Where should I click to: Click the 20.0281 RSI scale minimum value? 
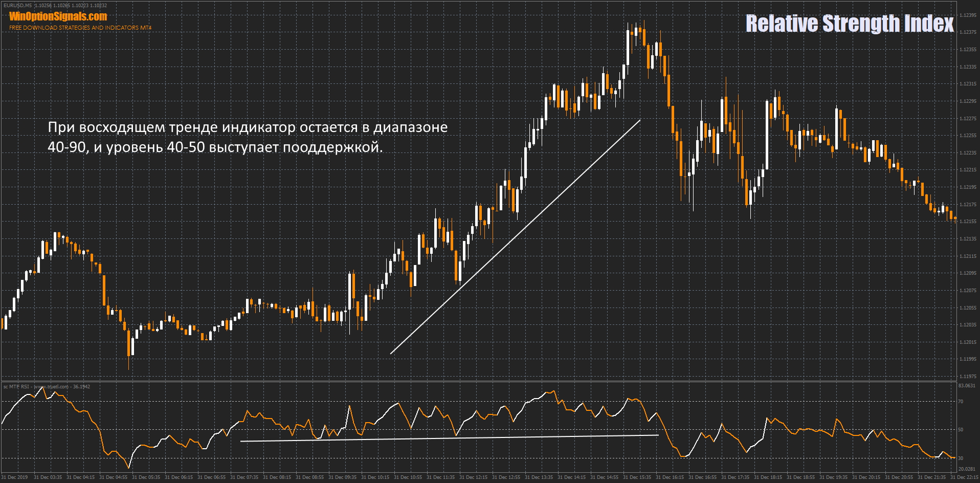click(967, 469)
